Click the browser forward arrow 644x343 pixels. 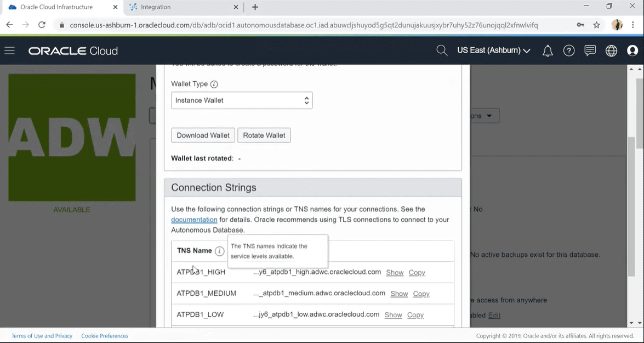tap(25, 25)
